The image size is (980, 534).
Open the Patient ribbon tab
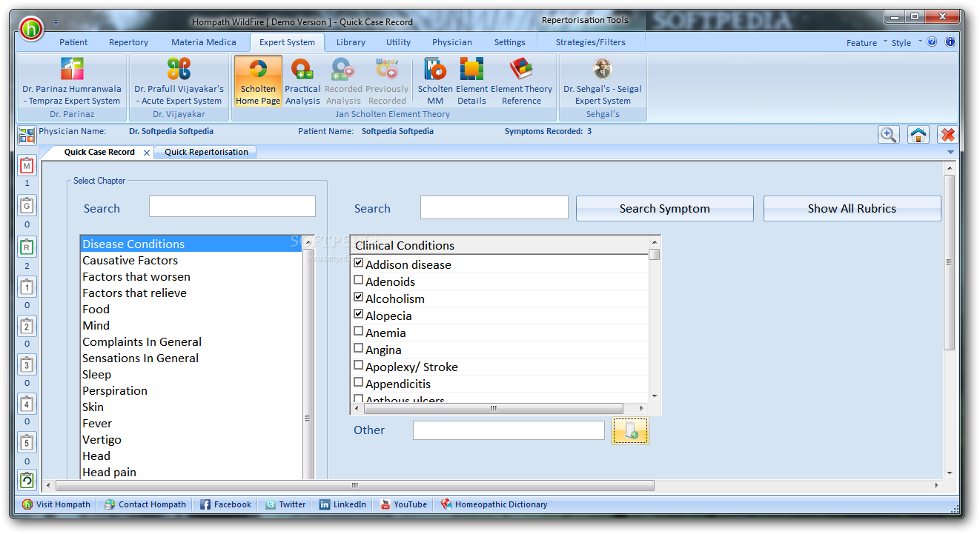pos(73,42)
